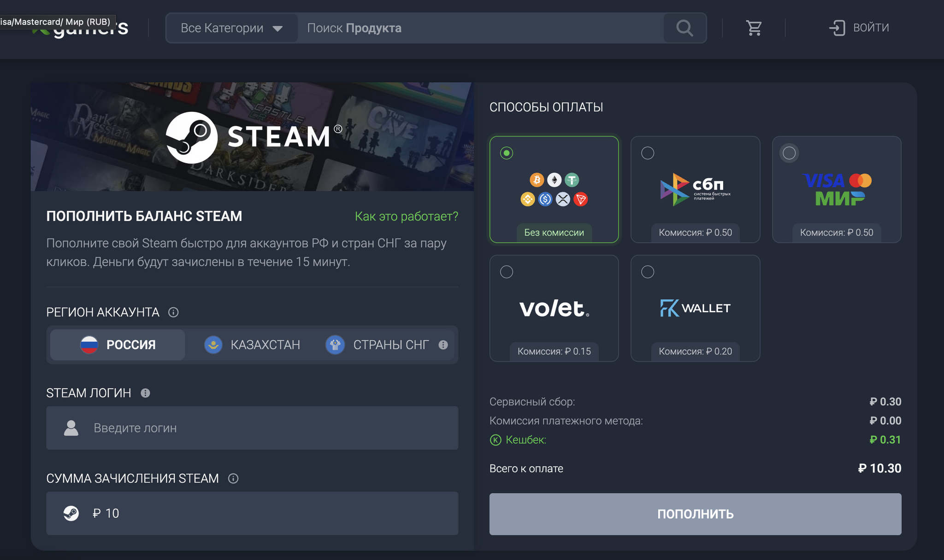Select the Россия region tab

[x=118, y=344]
